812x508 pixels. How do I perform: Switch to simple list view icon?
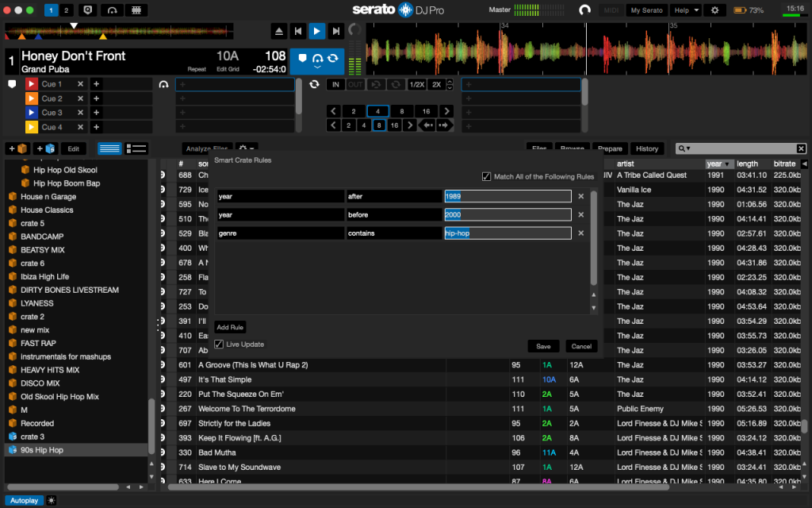point(109,148)
